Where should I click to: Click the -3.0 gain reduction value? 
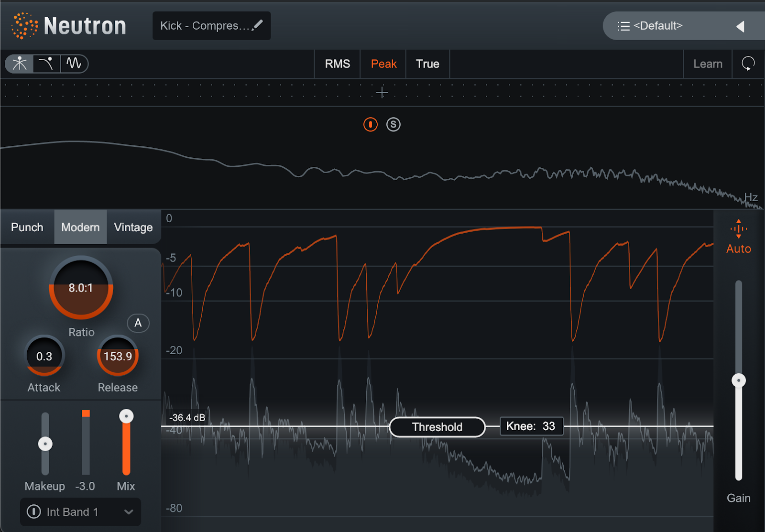coord(85,486)
